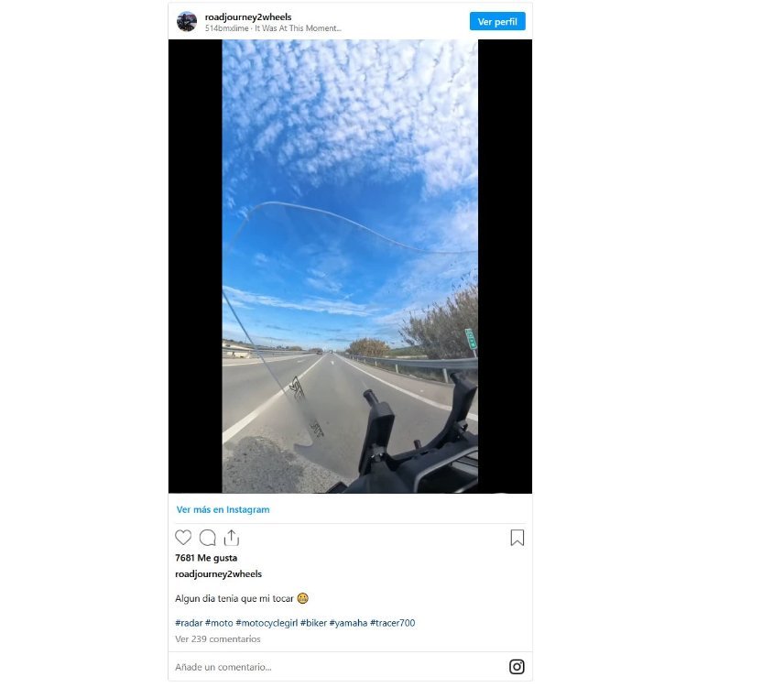Viewport: 784px width, 687px height.
Task: Open the roadjourney2wheels profile avatar
Action: 187,21
